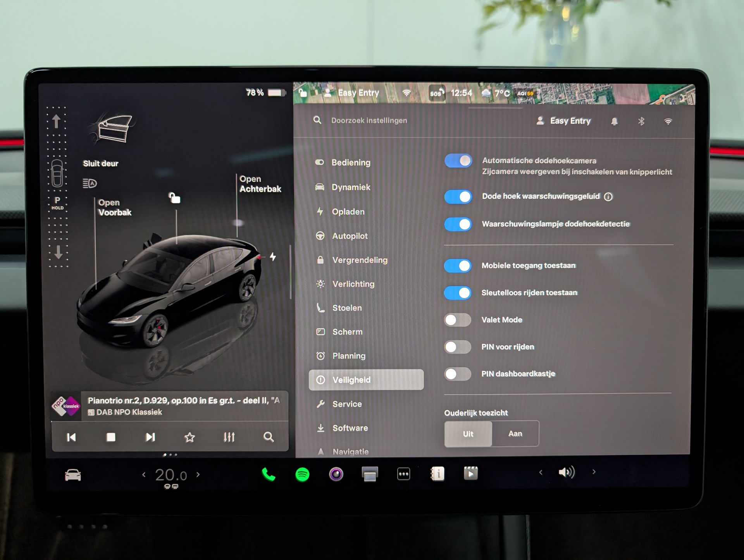
Task: Tap the green phone icon
Action: (x=269, y=474)
